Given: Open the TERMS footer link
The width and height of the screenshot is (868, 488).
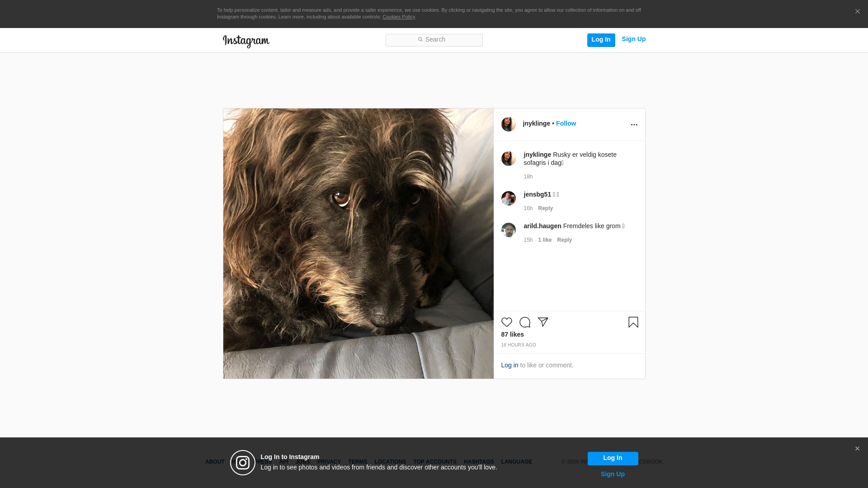Looking at the screenshot, I should pyautogui.click(x=358, y=462).
